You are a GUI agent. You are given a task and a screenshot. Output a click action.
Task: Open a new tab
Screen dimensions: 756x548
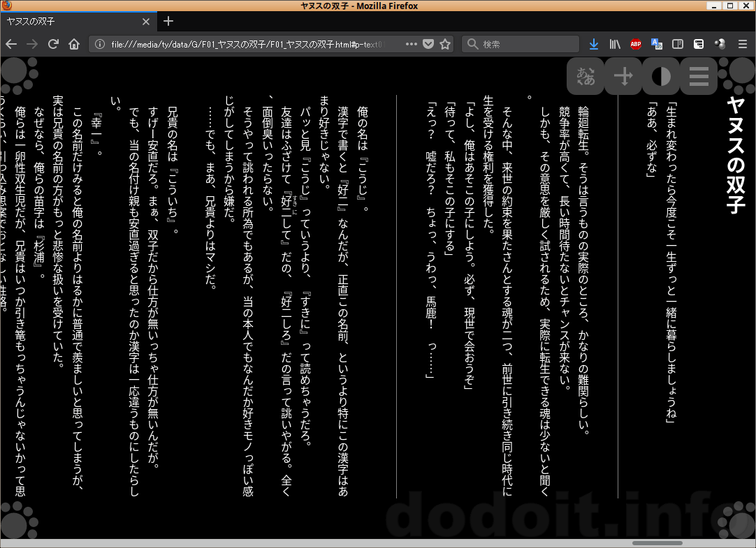click(168, 21)
